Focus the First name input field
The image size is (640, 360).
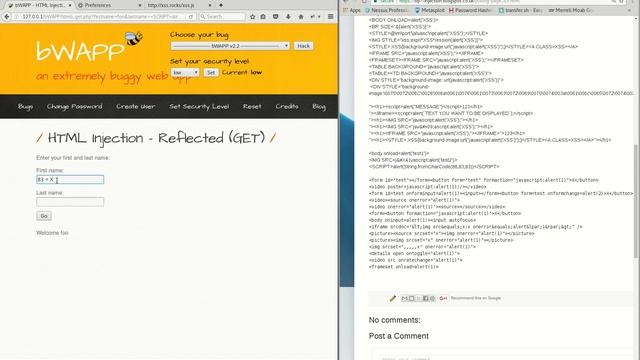coord(70,180)
